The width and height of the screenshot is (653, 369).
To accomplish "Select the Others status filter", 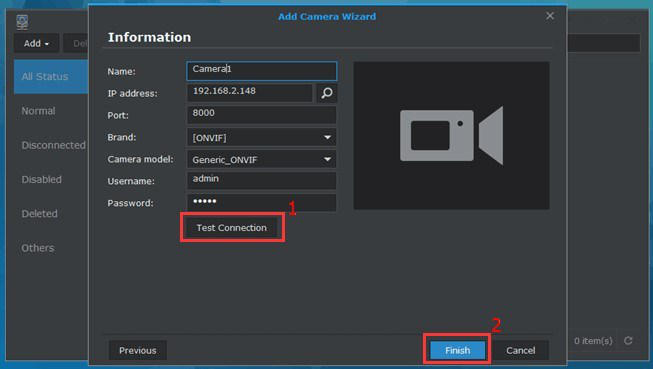I will click(38, 248).
